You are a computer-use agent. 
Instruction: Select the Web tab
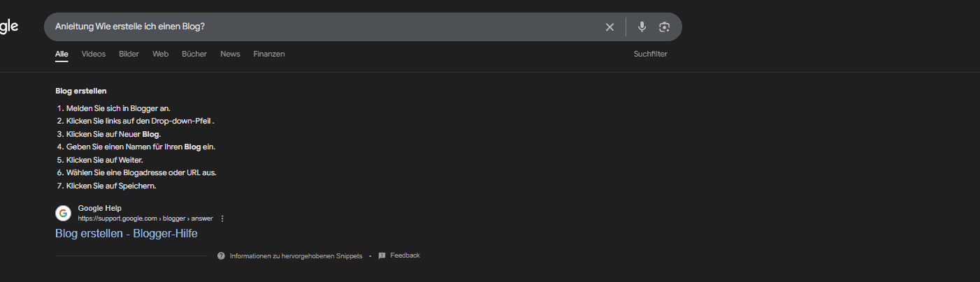tap(161, 54)
